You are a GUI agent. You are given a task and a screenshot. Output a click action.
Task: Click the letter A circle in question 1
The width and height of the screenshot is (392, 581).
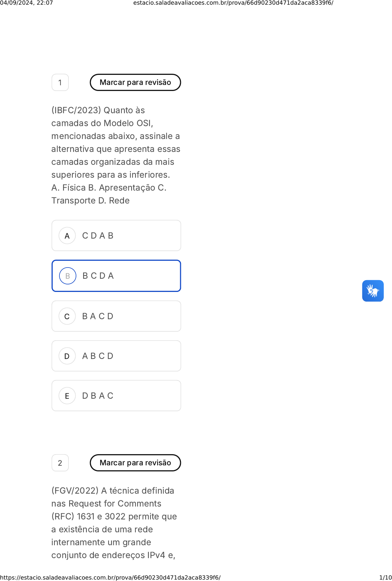click(x=67, y=236)
